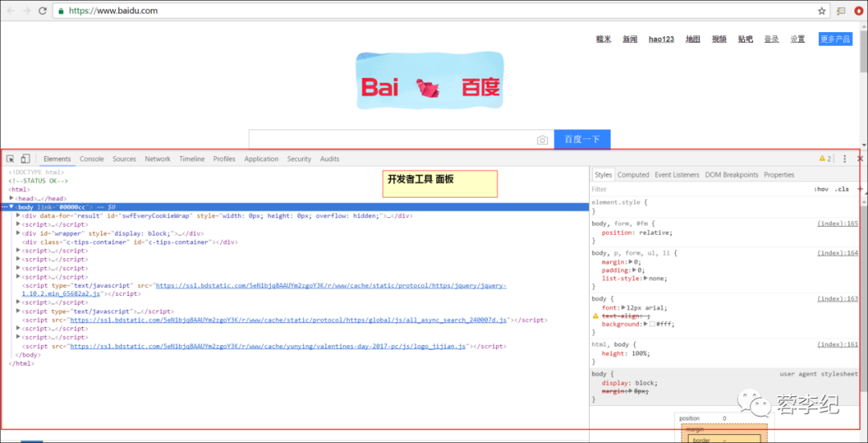
Task: Expand the list-style property in Styles
Action: [645, 278]
